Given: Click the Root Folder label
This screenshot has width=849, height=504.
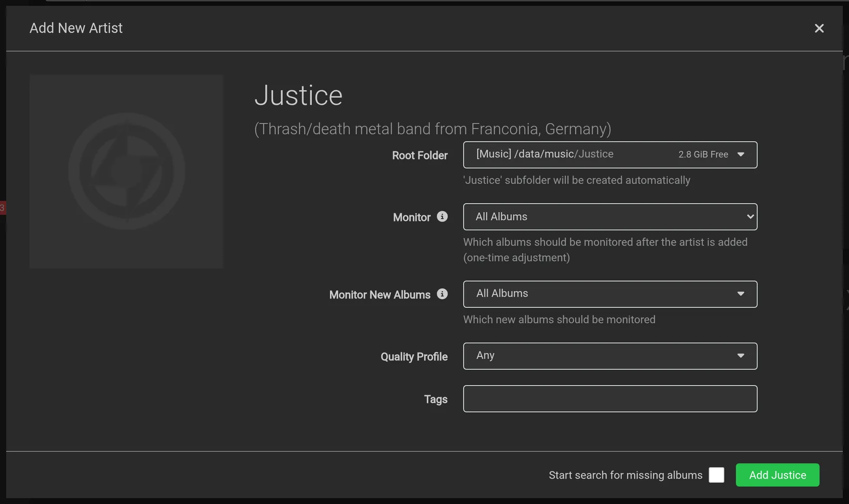Looking at the screenshot, I should click(x=419, y=155).
